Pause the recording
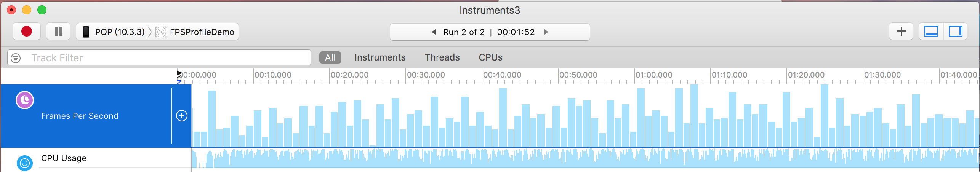 tap(58, 32)
